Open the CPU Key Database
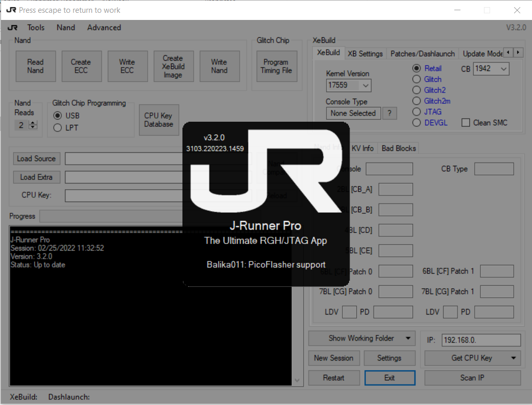The image size is (532, 405). click(159, 120)
